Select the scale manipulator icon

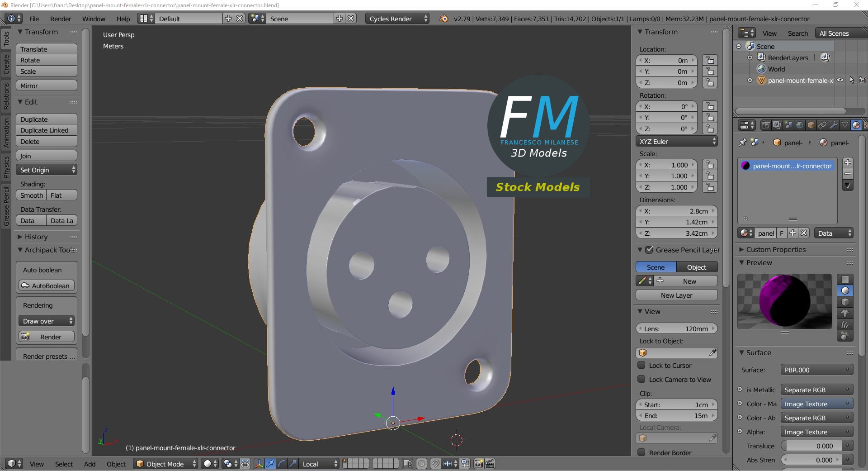click(293, 464)
